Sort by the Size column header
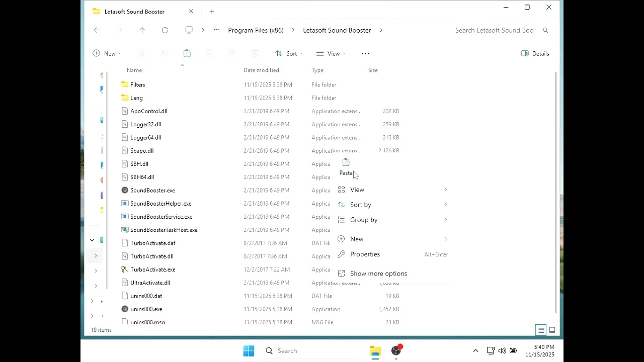This screenshot has height=362, width=644. tap(373, 70)
